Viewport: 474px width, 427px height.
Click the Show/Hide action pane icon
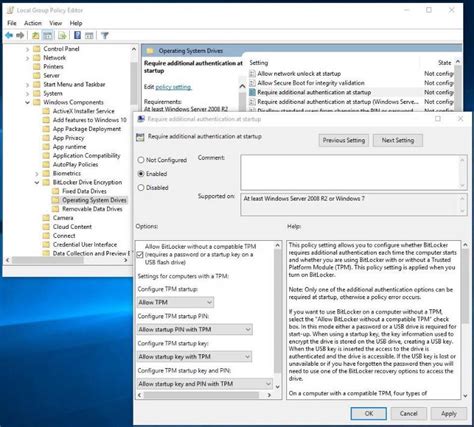pyautogui.click(x=89, y=35)
